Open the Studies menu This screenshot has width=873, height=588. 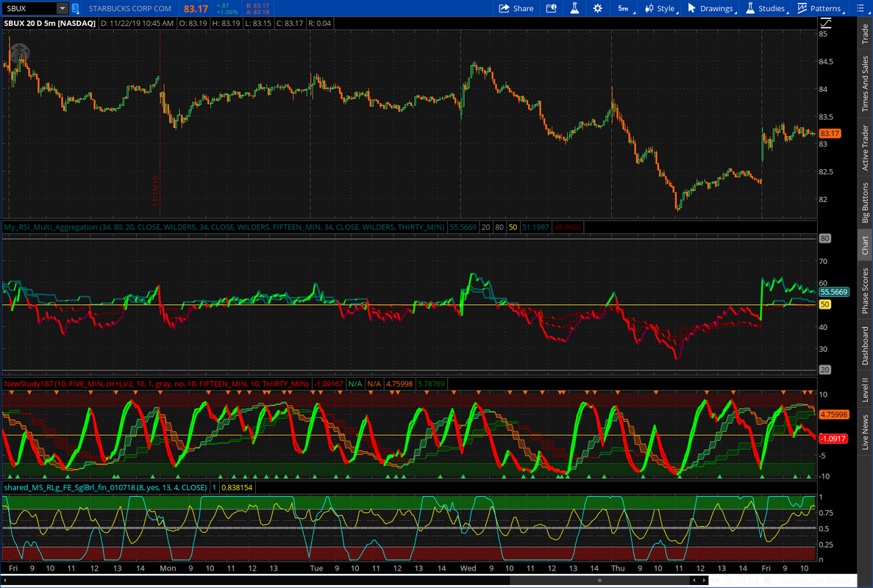(766, 9)
